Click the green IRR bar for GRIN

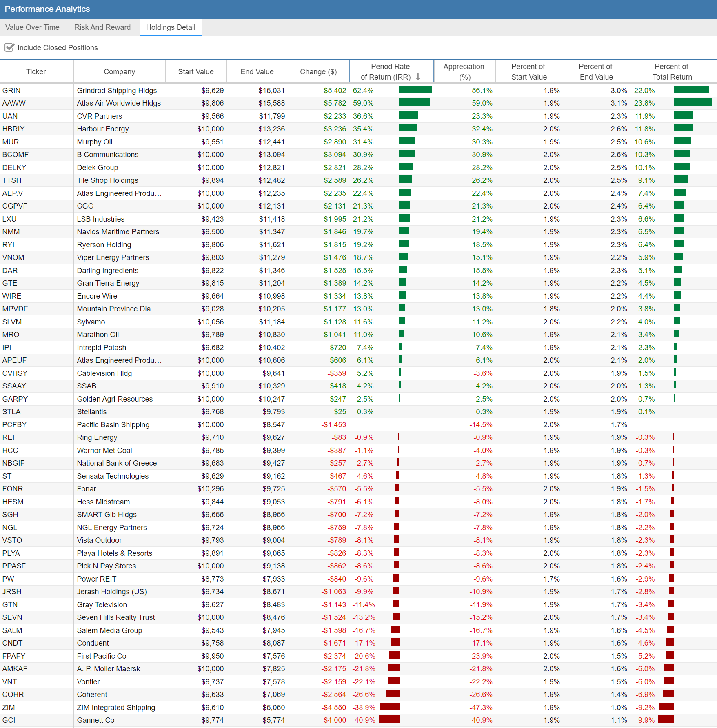click(x=415, y=90)
